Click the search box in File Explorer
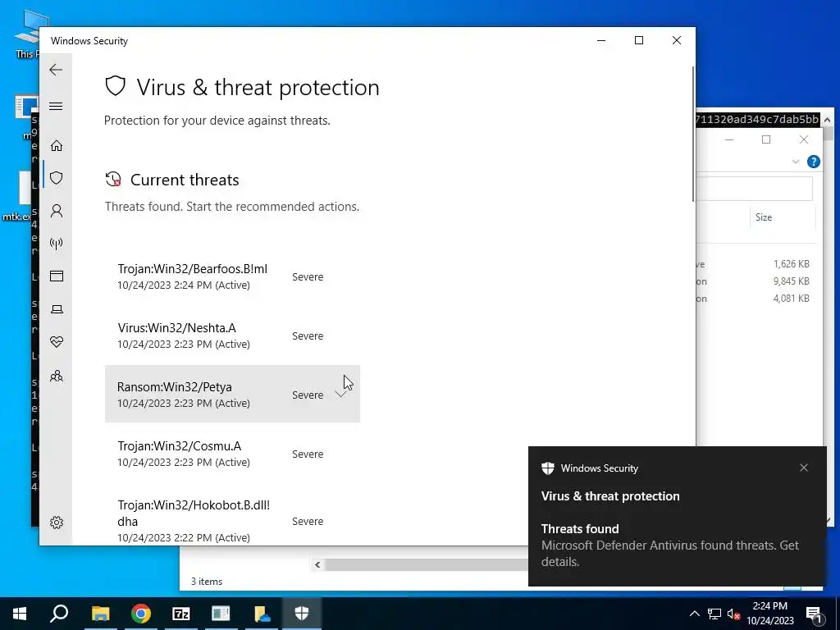Screen dimensions: 840x630 point(754,189)
